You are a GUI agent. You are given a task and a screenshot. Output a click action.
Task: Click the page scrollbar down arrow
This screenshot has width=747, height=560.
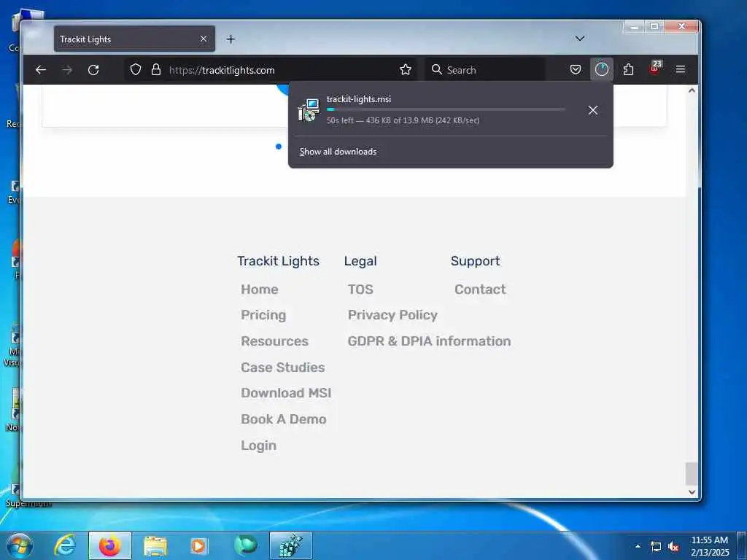click(x=692, y=492)
